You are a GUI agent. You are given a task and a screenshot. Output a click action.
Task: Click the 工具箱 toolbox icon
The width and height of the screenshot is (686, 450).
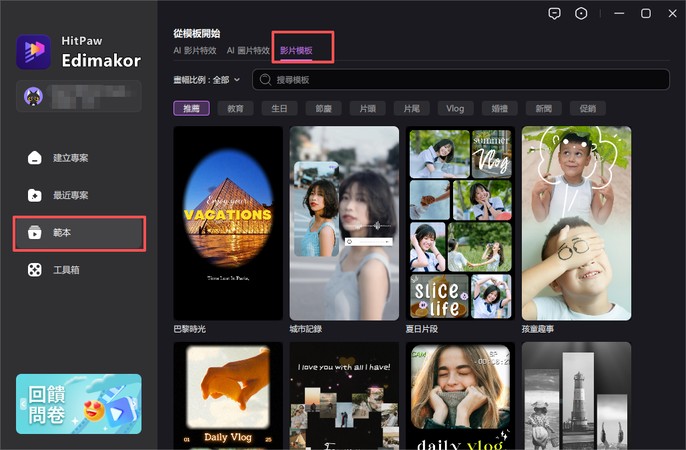(x=35, y=270)
